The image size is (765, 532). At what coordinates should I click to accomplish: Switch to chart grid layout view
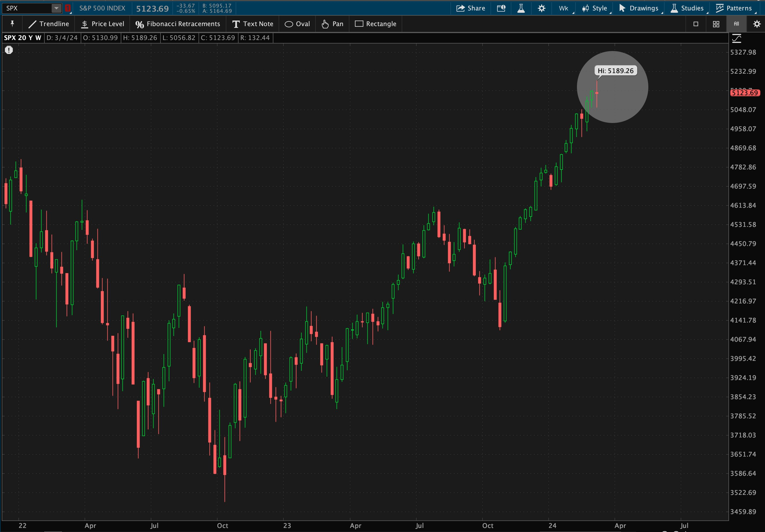point(716,24)
